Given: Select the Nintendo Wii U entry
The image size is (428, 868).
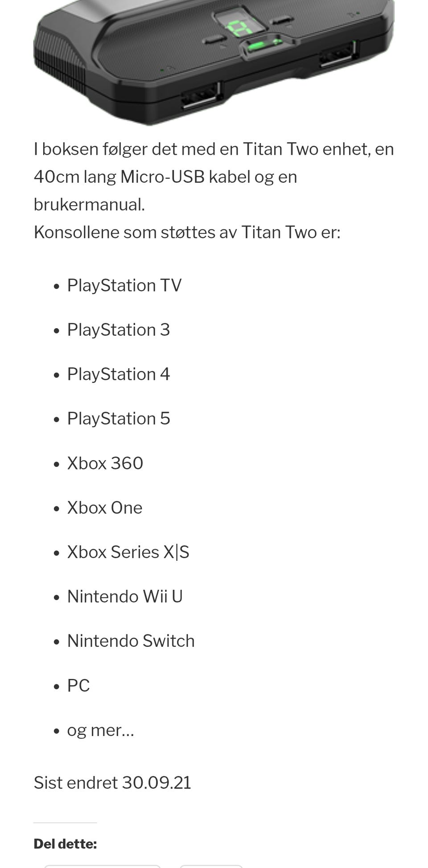Looking at the screenshot, I should (x=125, y=596).
